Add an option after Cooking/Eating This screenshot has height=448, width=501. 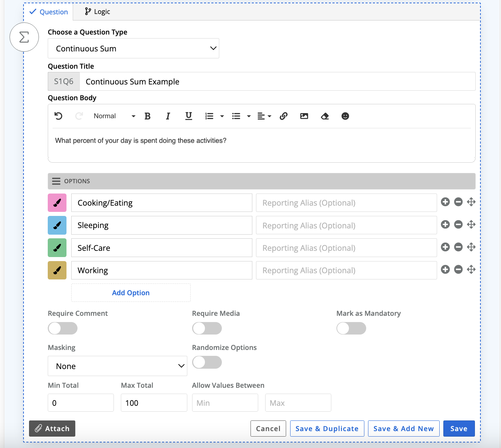(x=446, y=202)
